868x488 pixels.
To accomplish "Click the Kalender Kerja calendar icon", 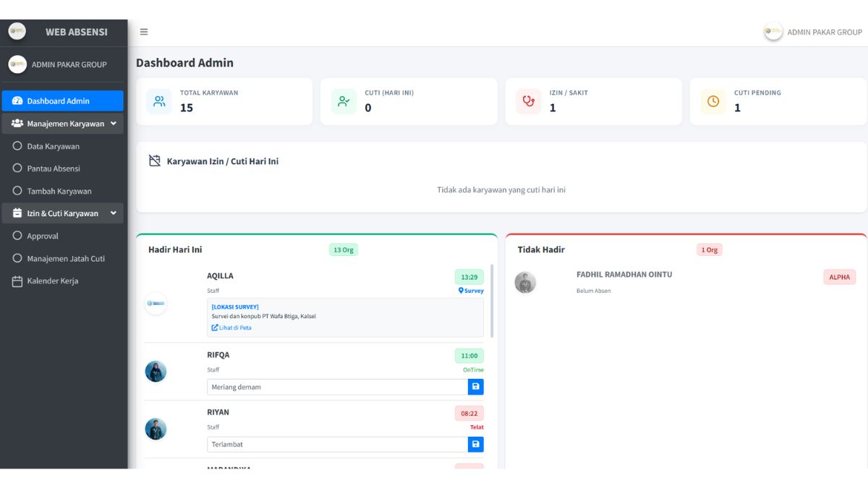I will (x=17, y=281).
